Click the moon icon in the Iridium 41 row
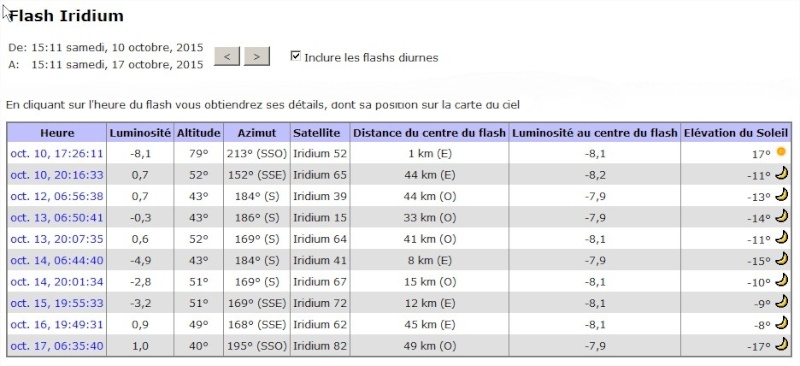The image size is (800, 366). 781,259
